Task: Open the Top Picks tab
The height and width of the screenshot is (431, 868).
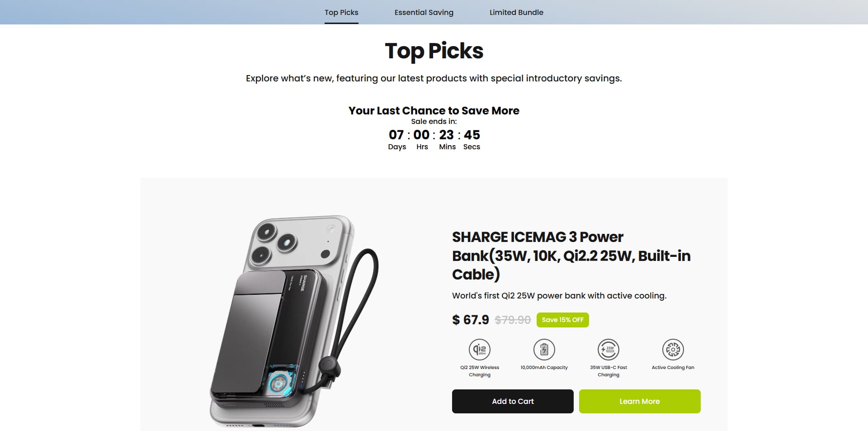Action: 341,13
